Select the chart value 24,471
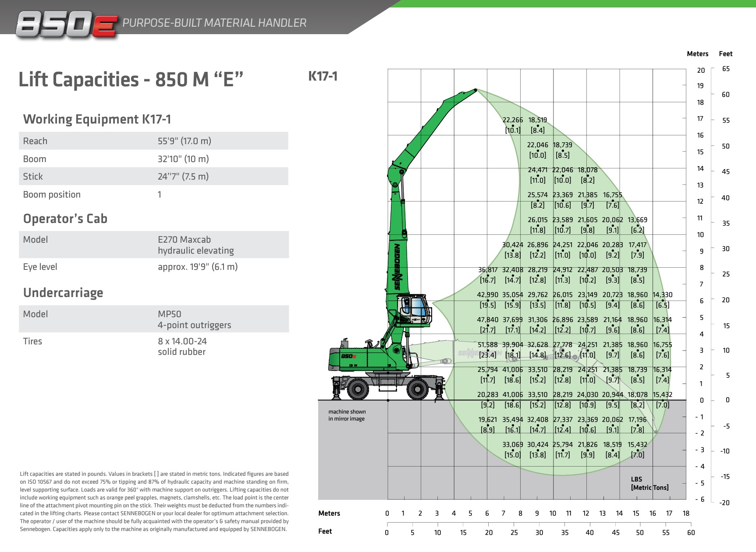756x552 pixels. pyautogui.click(x=538, y=170)
